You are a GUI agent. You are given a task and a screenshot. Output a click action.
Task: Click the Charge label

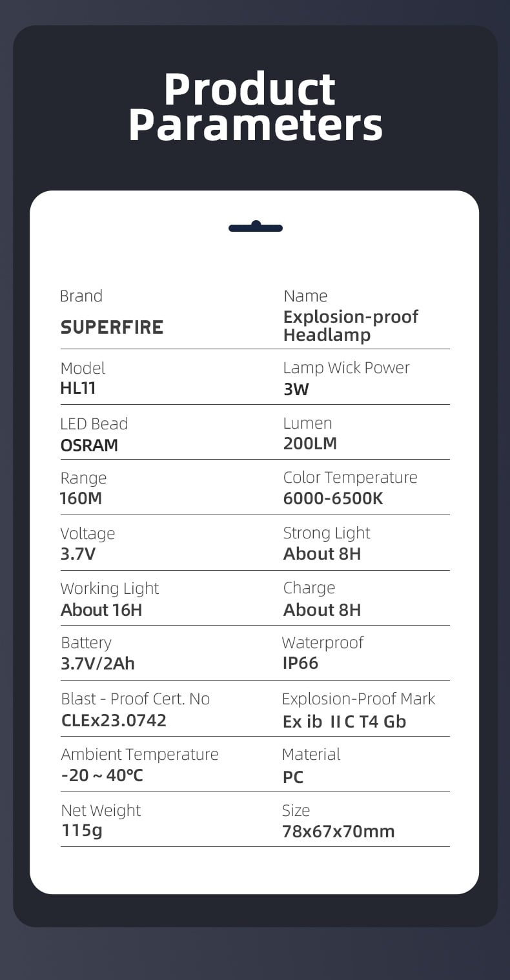coord(309,588)
